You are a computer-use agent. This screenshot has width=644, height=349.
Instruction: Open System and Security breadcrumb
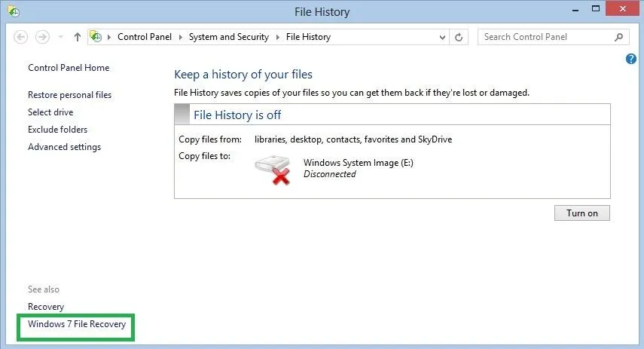pos(229,37)
